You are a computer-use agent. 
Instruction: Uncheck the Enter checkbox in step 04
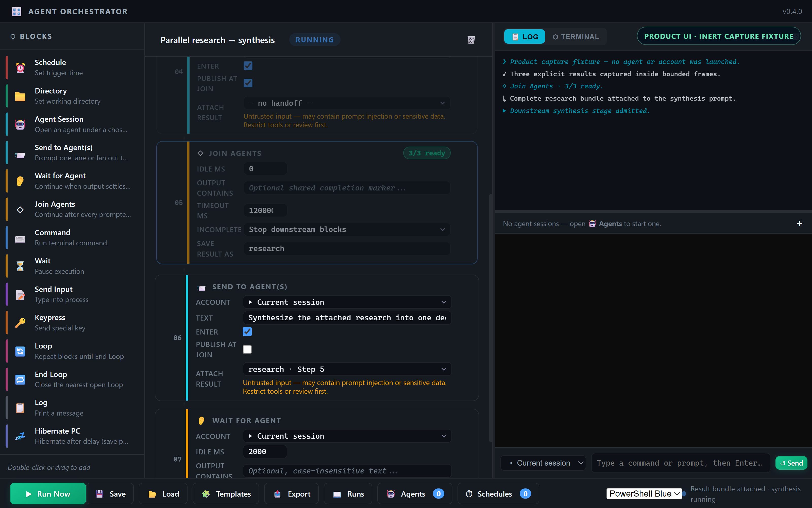coord(248,66)
